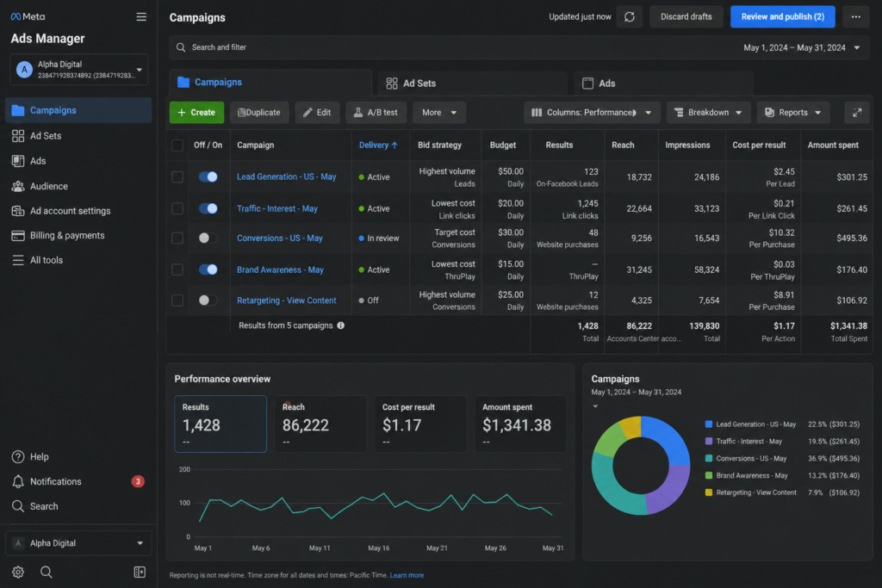882x588 pixels.
Task: Open the bottom Alpha Digital business dropdown
Action: 78,543
